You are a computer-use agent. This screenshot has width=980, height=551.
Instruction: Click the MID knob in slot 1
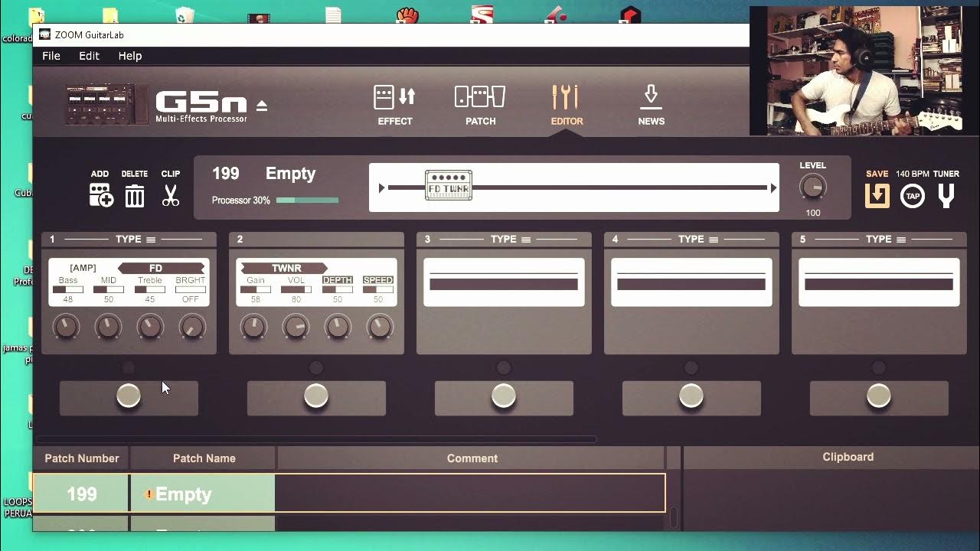coord(108,328)
